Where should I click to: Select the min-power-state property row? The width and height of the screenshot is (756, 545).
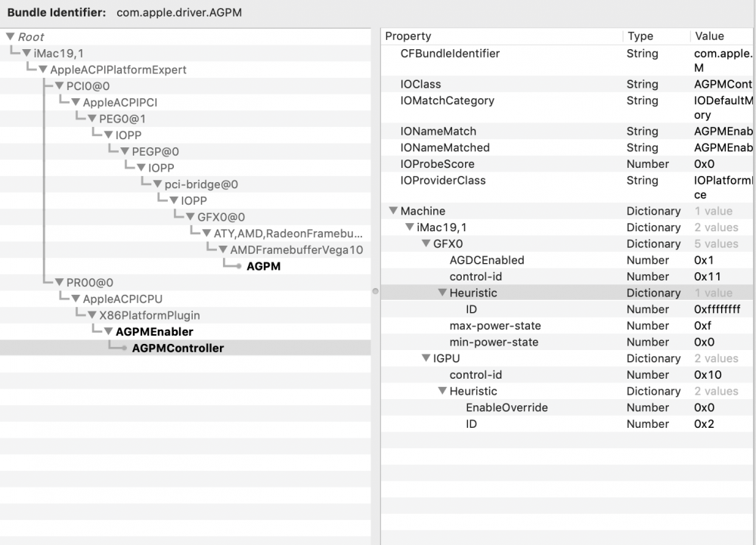coord(567,342)
